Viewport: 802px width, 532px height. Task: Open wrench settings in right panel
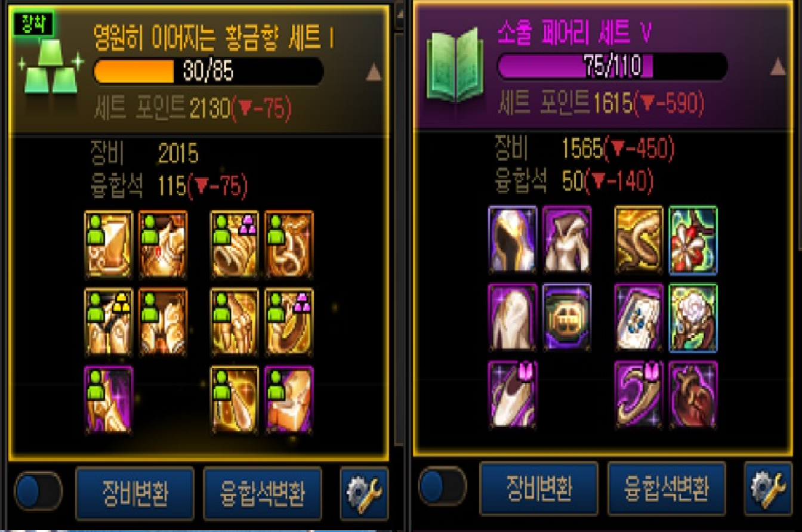pyautogui.click(x=767, y=487)
